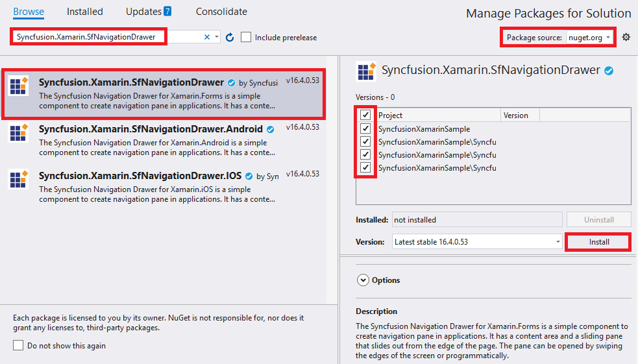Click the Syncfusion.Xamarin.SfNavigationDrawer package icon in list

coord(18,86)
